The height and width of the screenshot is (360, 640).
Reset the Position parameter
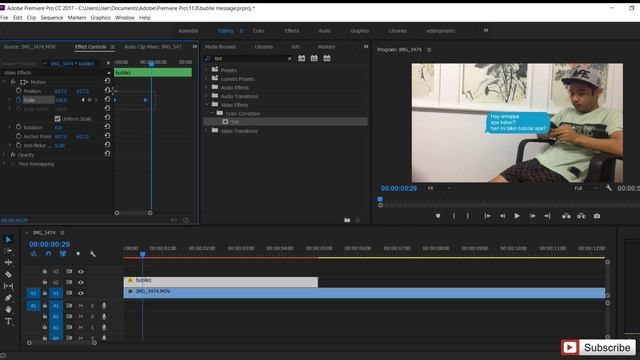[x=107, y=91]
